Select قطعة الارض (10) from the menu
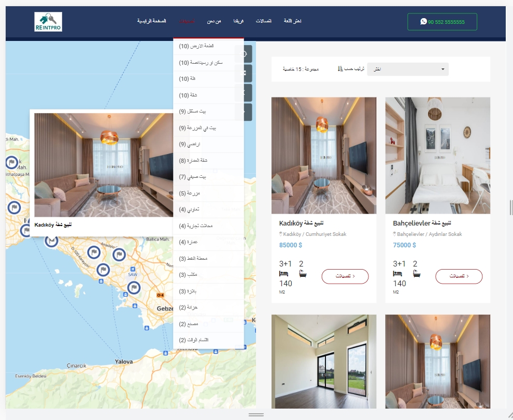 [208, 46]
